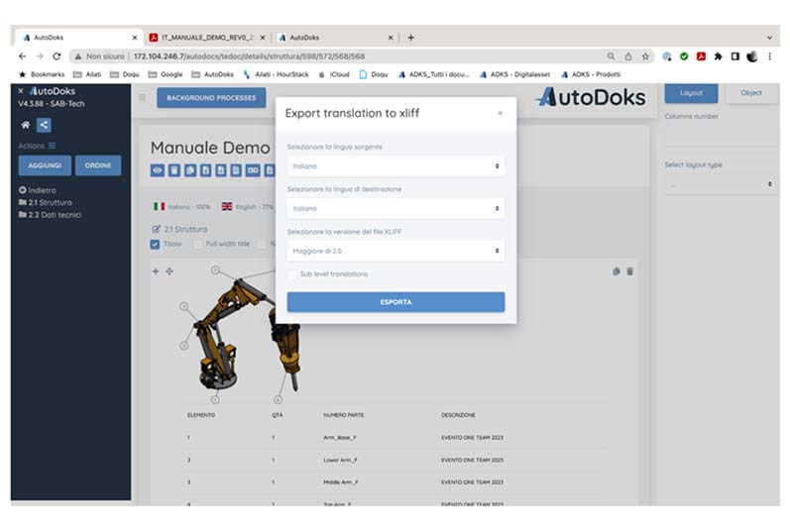Click the move arrows icon above the robot image
This screenshot has width=790, height=532.
click(x=169, y=271)
